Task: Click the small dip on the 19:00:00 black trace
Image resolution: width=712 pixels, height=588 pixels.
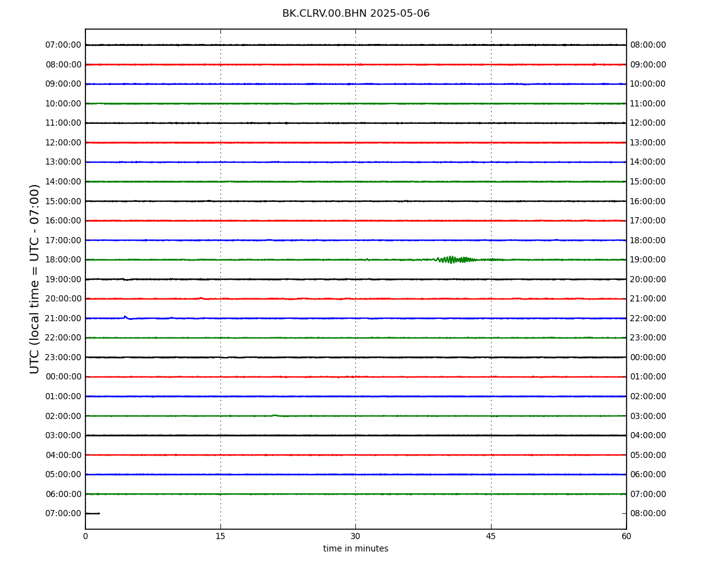Action: point(125,280)
